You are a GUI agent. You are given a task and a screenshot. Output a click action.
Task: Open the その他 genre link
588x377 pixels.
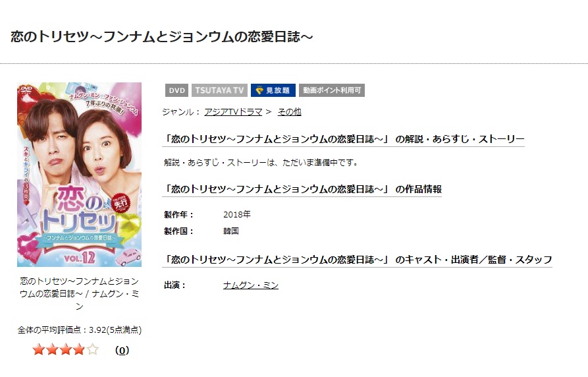tap(289, 112)
